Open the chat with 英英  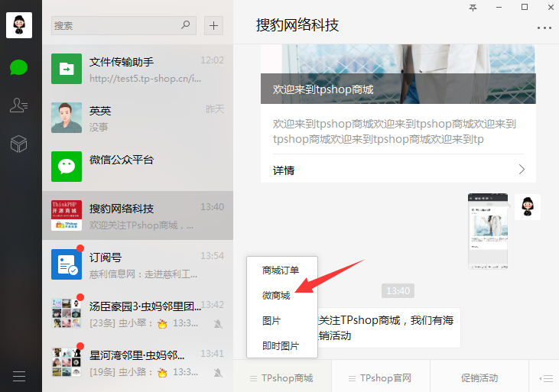pos(138,118)
